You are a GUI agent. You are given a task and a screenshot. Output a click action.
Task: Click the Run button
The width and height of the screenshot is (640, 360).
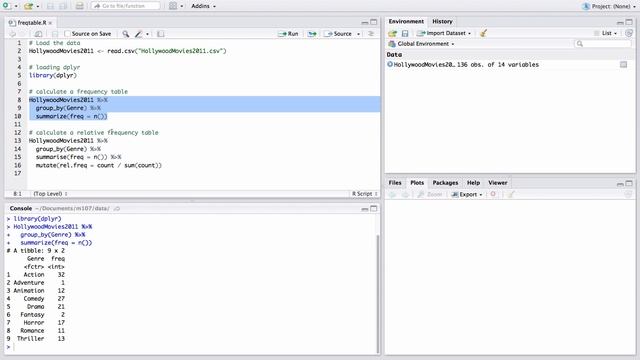(288, 34)
